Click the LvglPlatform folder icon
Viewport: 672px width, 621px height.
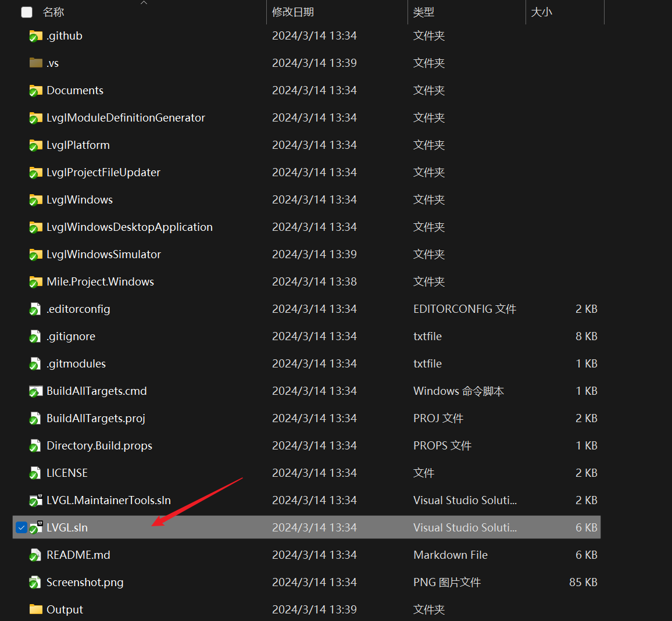[x=35, y=145]
